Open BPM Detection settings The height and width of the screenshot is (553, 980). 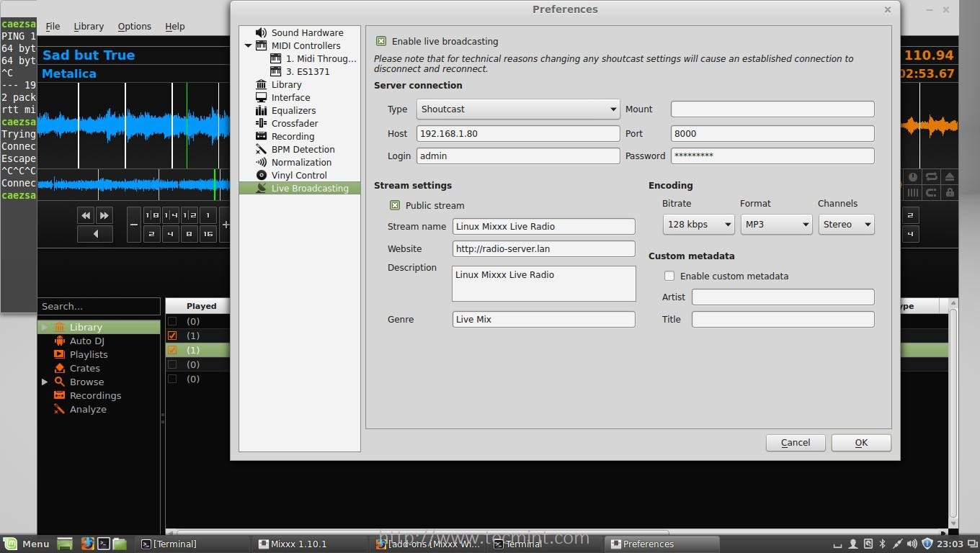pyautogui.click(x=302, y=149)
